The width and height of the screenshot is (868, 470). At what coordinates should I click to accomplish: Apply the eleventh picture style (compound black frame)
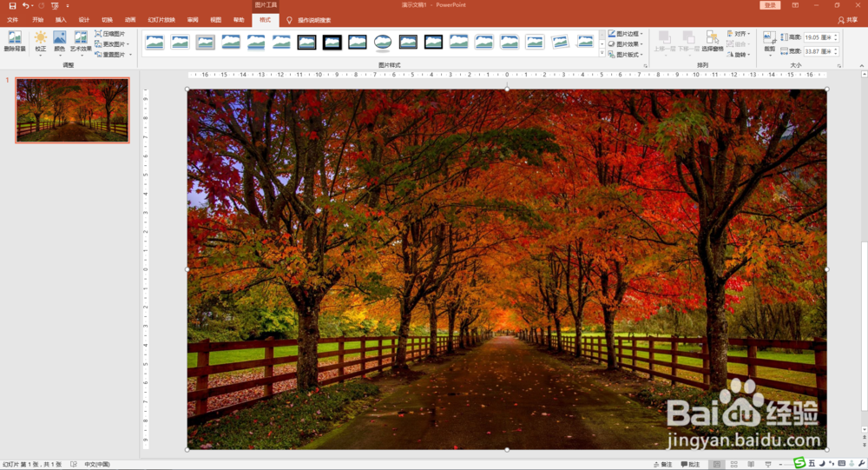[408, 42]
